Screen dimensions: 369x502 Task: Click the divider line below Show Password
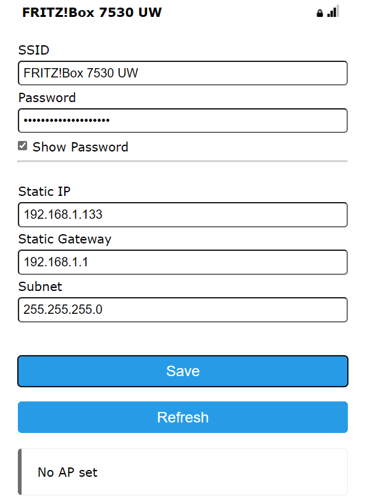coord(183,161)
